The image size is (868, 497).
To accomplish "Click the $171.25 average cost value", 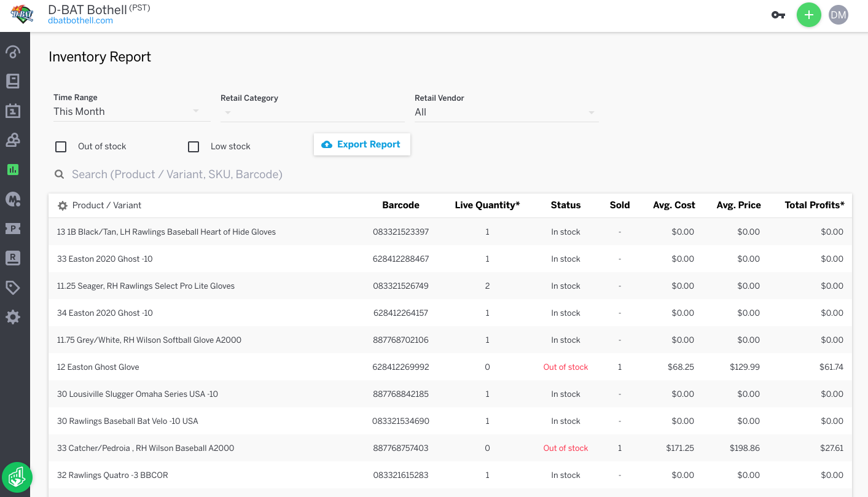I will pyautogui.click(x=680, y=448).
